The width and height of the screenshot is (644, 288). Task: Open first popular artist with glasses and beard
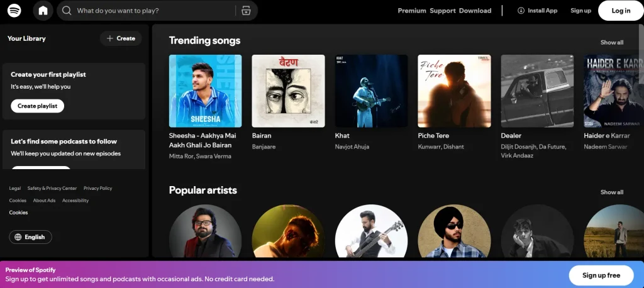pos(206,231)
